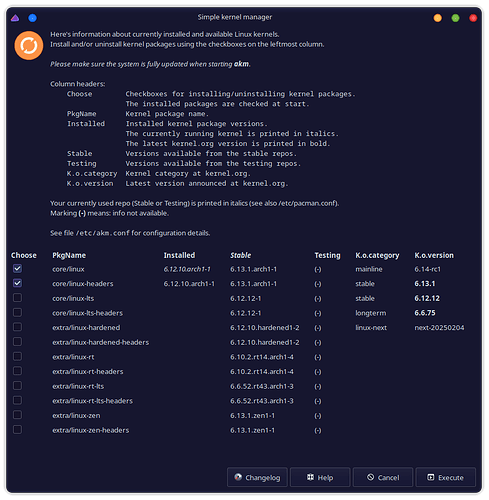The width and height of the screenshot is (489, 500).
Task: Minimize window with the orange circle button
Action: [438, 18]
